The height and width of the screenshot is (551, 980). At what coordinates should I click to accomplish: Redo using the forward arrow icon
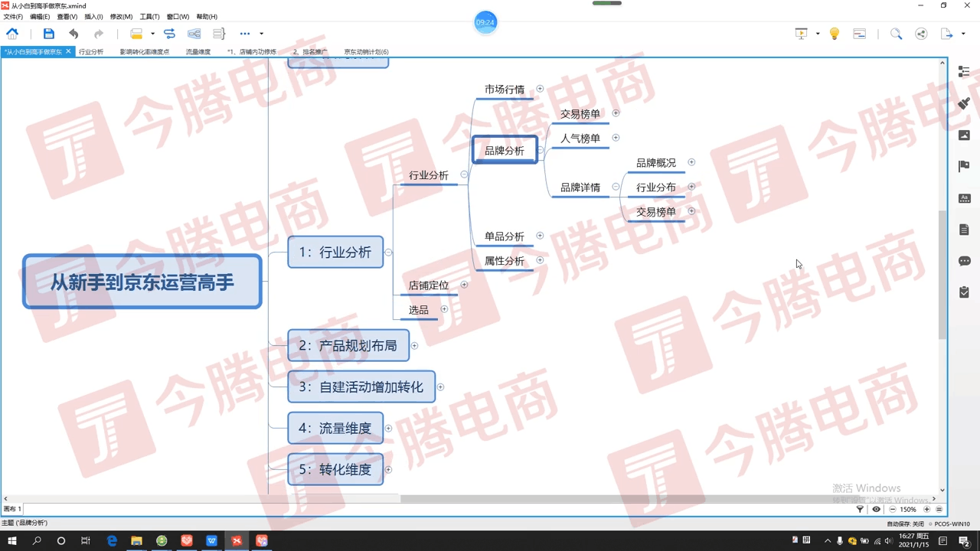(x=99, y=34)
